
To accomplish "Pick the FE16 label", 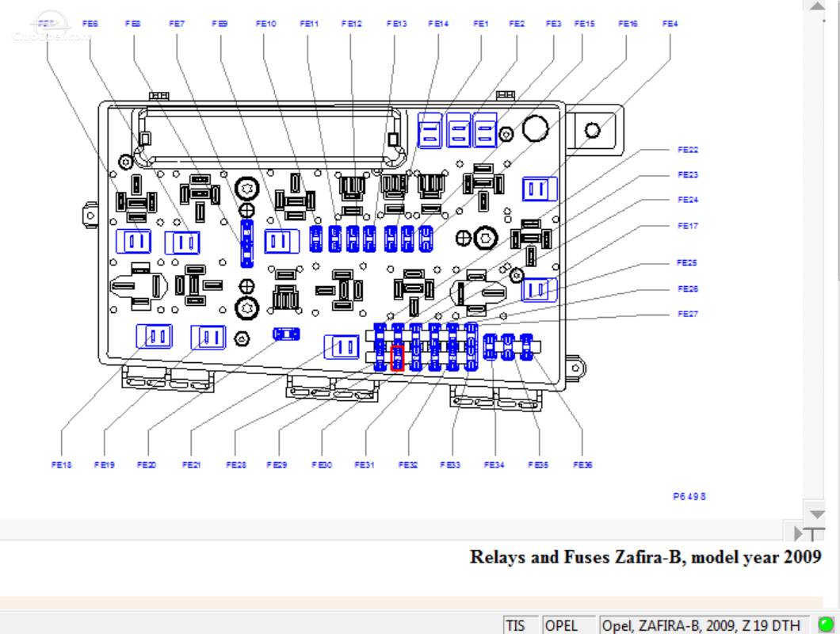I will coord(628,24).
